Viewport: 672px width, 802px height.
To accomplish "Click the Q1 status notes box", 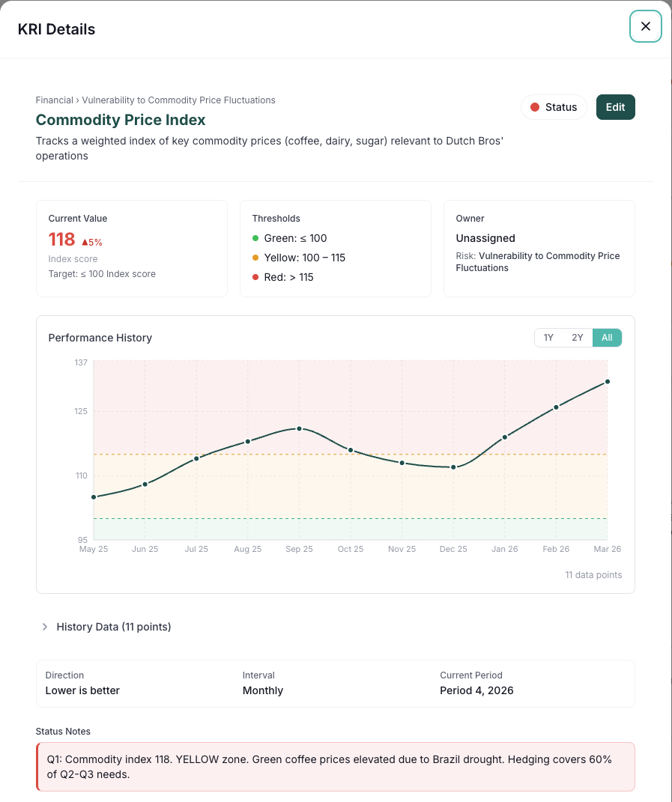I will pos(336,766).
